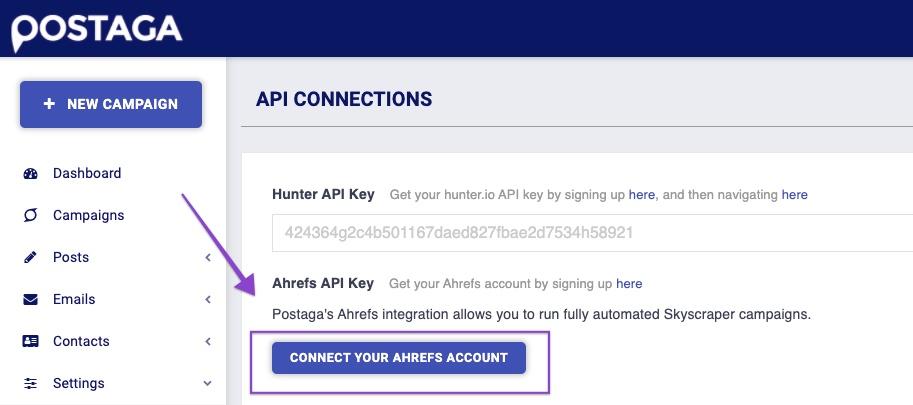Expand the Posts submenu chevron
The image size is (913, 405).
(x=208, y=257)
